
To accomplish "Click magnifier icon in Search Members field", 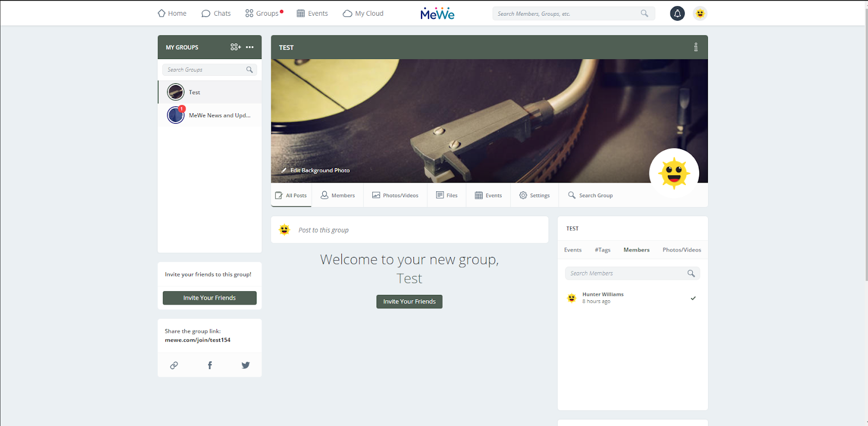I will click(691, 273).
